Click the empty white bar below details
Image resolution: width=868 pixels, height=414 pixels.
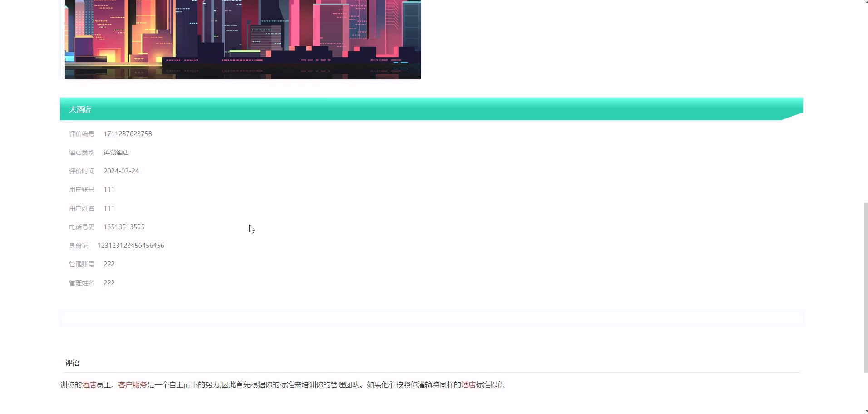coord(431,318)
